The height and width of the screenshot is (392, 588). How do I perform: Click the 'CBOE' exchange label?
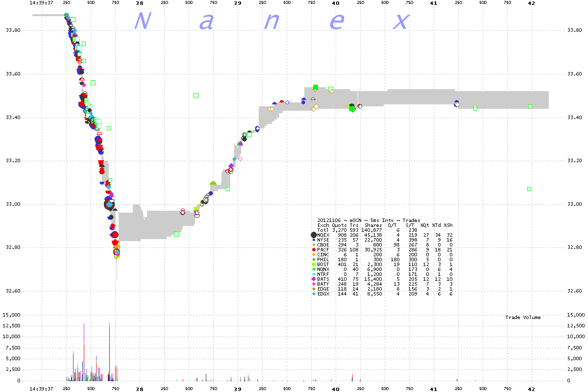[323, 245]
